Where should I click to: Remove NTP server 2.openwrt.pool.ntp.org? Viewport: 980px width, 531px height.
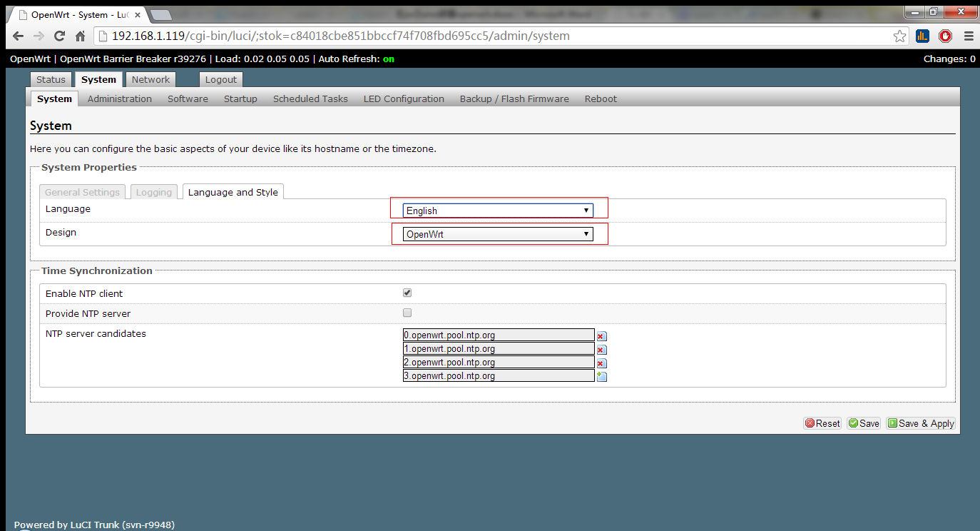601,363
